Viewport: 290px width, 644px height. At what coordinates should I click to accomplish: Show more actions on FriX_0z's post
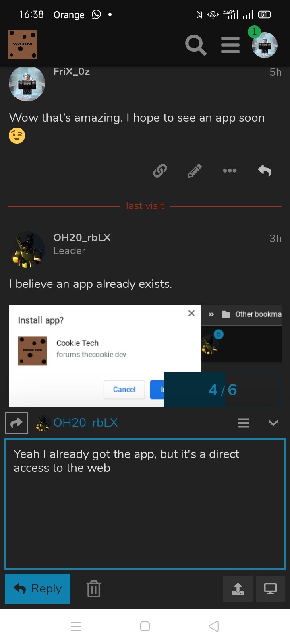tap(230, 171)
